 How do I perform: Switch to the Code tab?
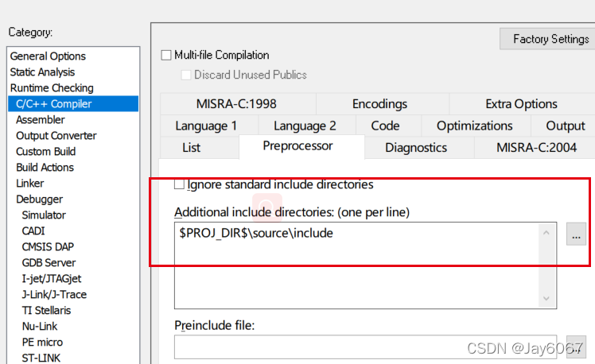(x=388, y=126)
